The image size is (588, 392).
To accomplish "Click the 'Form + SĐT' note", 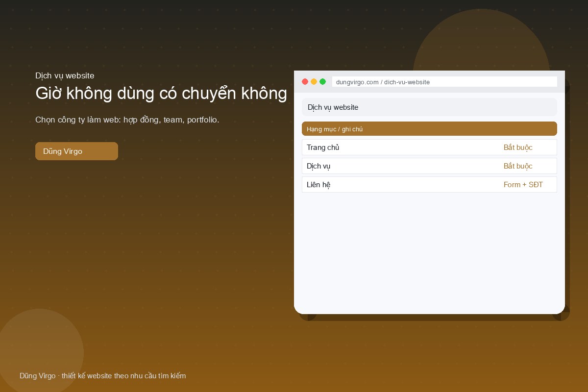I will [523, 185].
